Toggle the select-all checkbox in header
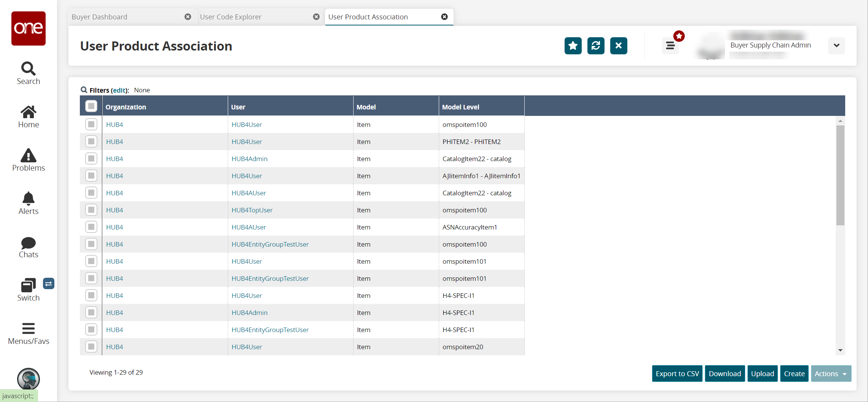868x402 pixels. (91, 106)
